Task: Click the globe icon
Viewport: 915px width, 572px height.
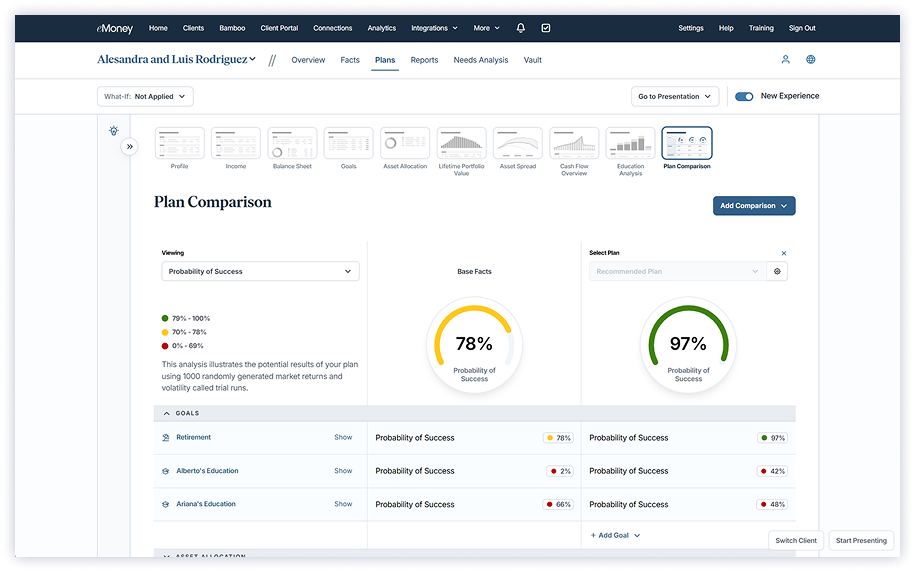Action: click(x=811, y=60)
